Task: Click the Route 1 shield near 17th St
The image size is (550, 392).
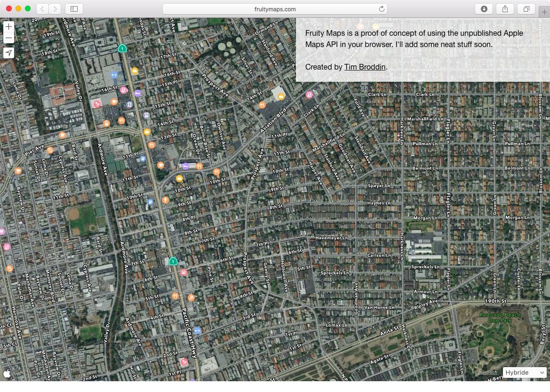Action: coord(122,48)
